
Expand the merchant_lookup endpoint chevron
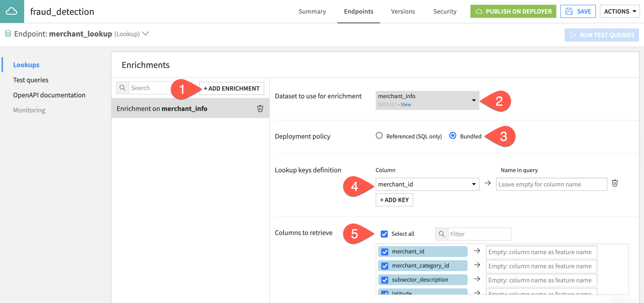tap(146, 33)
